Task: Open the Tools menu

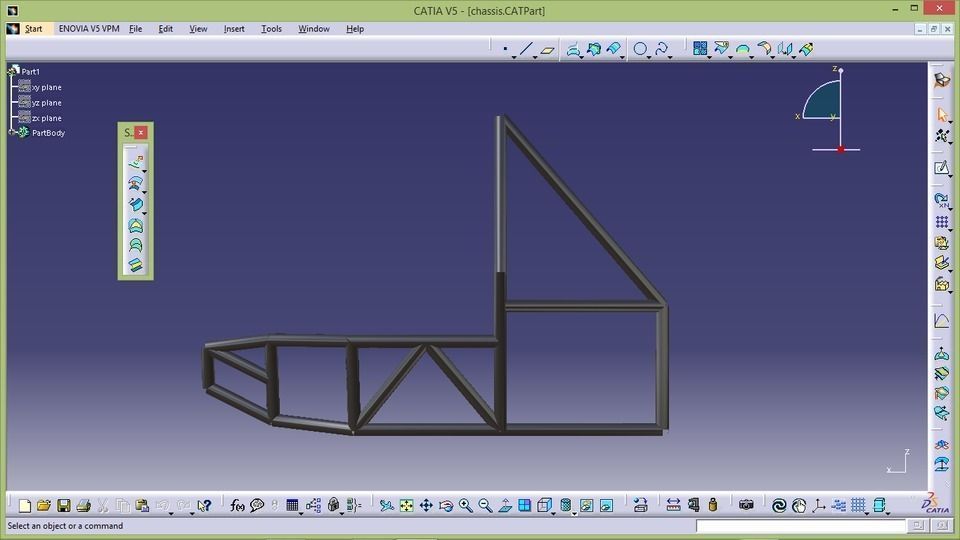Action: (x=271, y=29)
